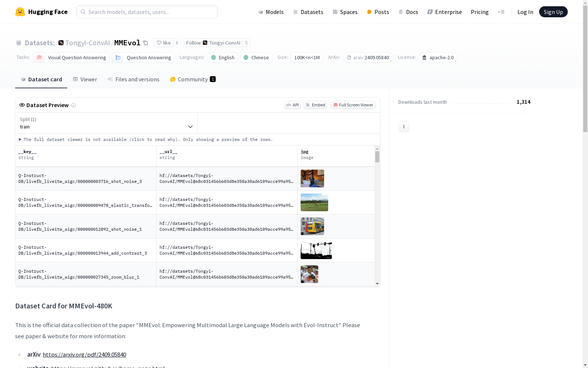Click the follower count 5
The image size is (588, 368).
pyautogui.click(x=246, y=43)
